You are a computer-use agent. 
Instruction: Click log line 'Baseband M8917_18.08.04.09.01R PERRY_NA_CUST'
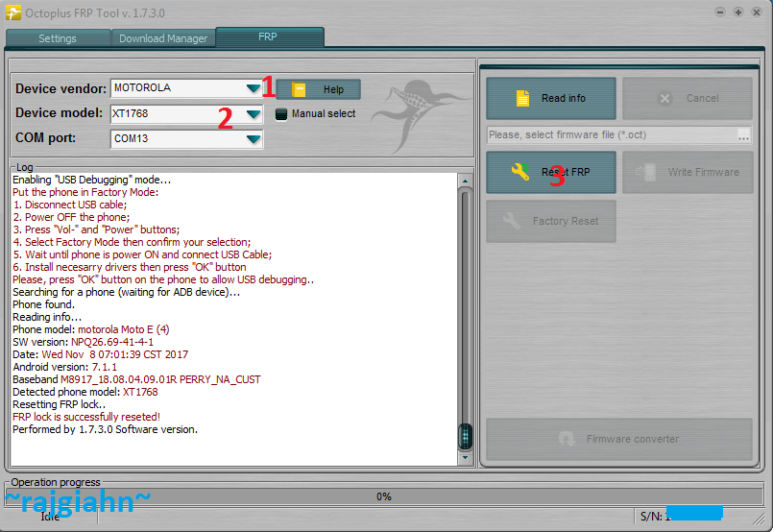pyautogui.click(x=136, y=379)
